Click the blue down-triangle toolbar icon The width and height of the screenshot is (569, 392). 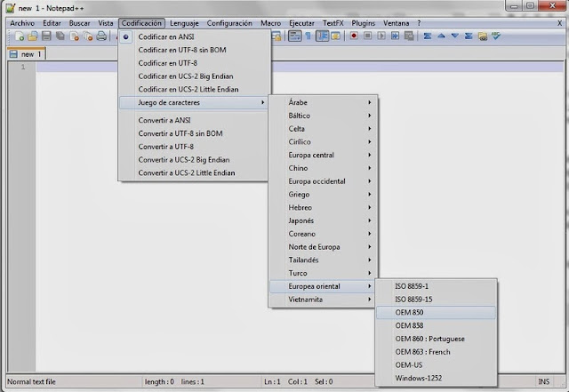click(x=455, y=36)
